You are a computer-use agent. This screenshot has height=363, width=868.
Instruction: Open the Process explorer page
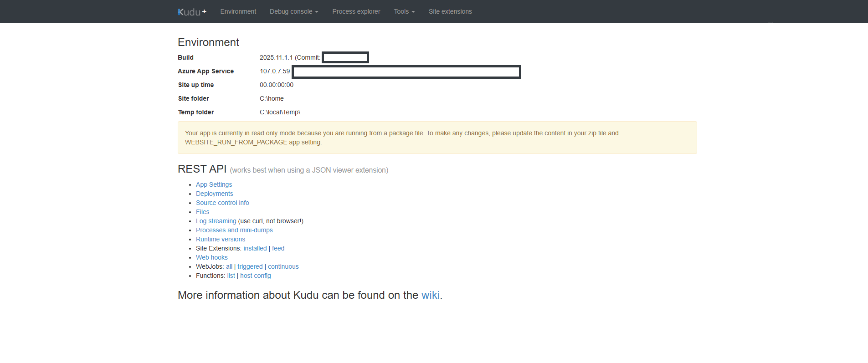(x=356, y=11)
